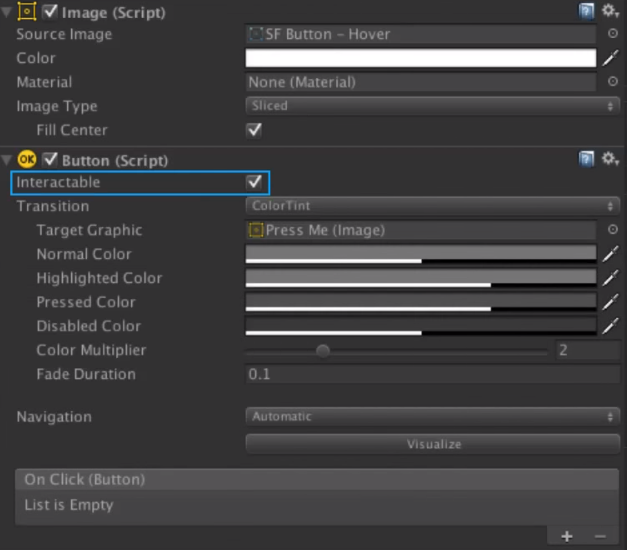Toggle the Interactable checkbox
627x550 pixels.
tap(254, 182)
